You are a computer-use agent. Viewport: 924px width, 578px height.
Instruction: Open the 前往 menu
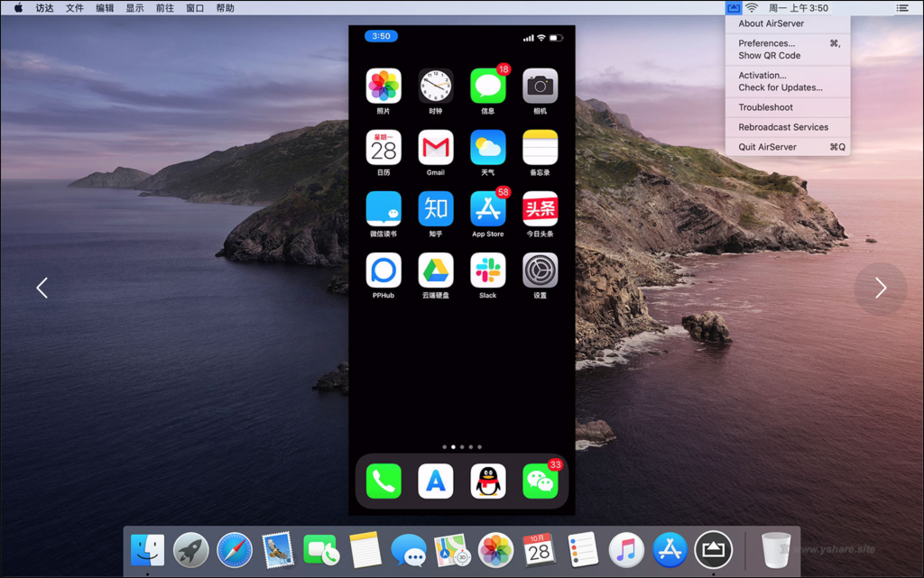[x=164, y=7]
